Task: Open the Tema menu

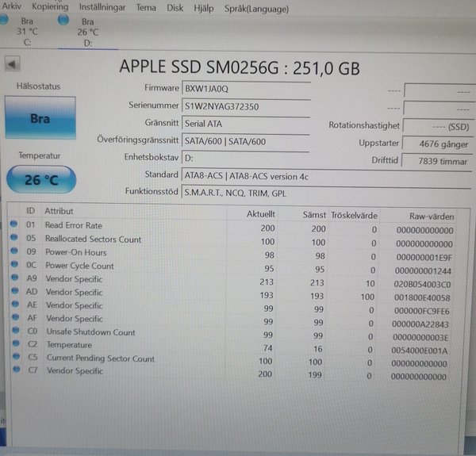Action: tap(146, 7)
